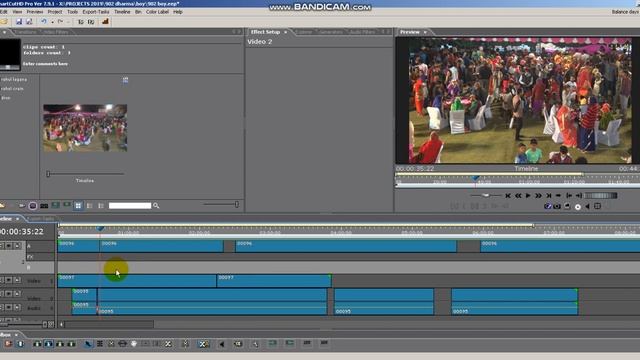Screen dimensions: 640x360
Task: Click 'Enter comments here' field in bin
Action: tap(45, 64)
